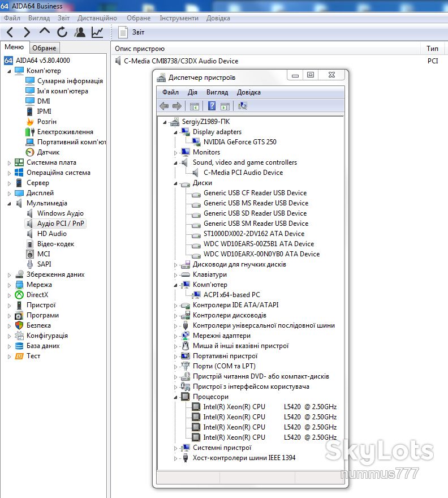The width and height of the screenshot is (448, 498).
Task: Open the Дія menu in Device Manager
Action: pyautogui.click(x=192, y=92)
